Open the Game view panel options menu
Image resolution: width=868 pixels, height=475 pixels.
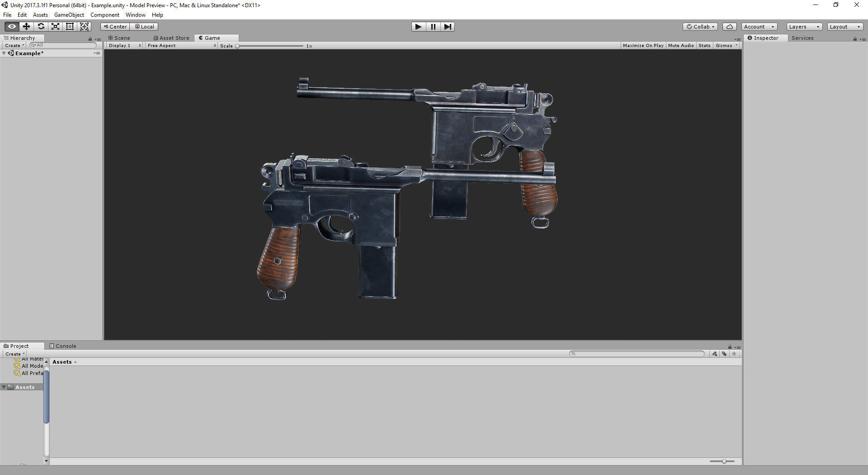[737, 39]
